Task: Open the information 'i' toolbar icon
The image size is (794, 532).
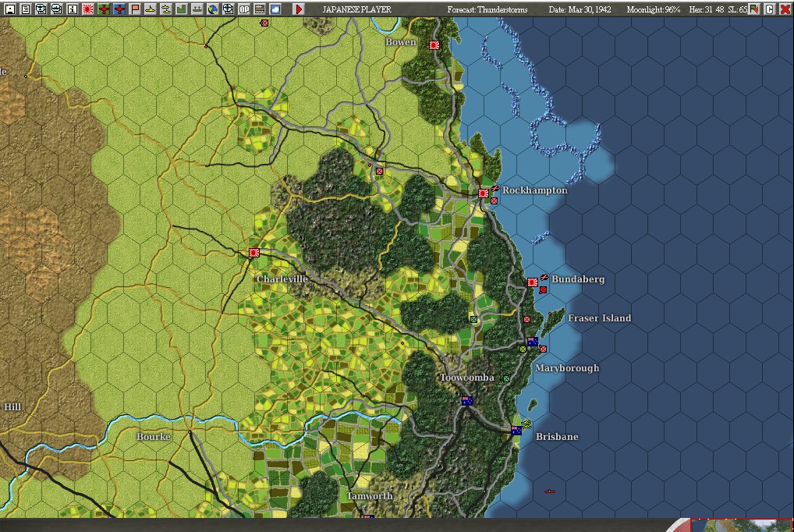Action: click(73, 9)
